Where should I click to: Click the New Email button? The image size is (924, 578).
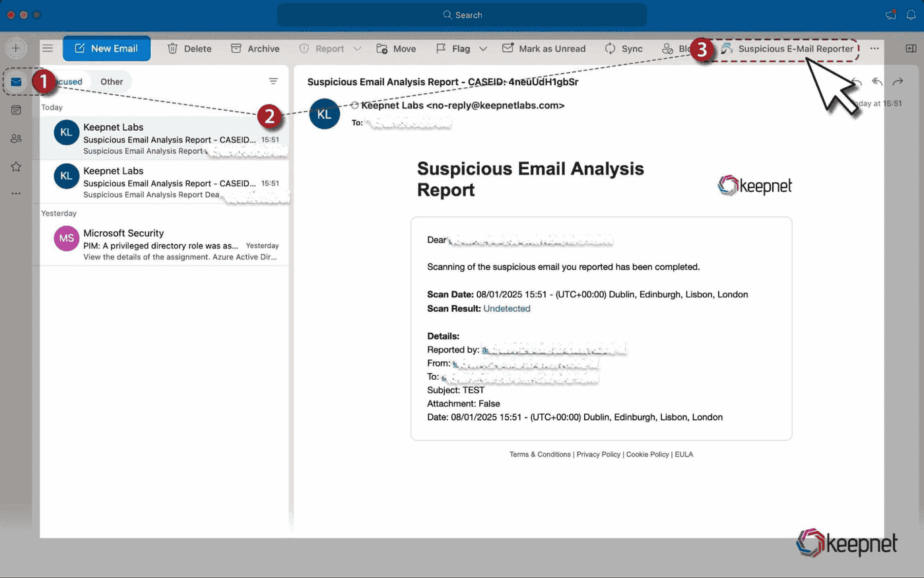click(106, 48)
